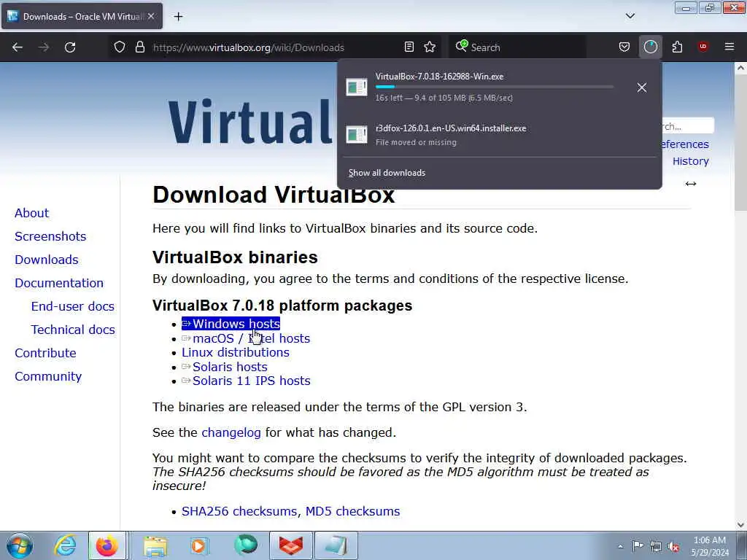
Task: Click the r3dfox installer file icon
Action: coord(356,135)
